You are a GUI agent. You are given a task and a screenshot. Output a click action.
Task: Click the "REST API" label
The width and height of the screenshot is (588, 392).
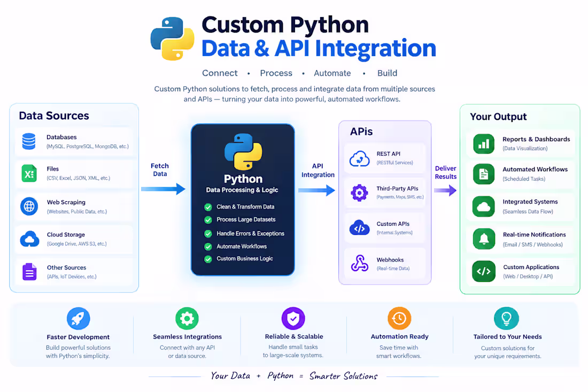click(389, 154)
